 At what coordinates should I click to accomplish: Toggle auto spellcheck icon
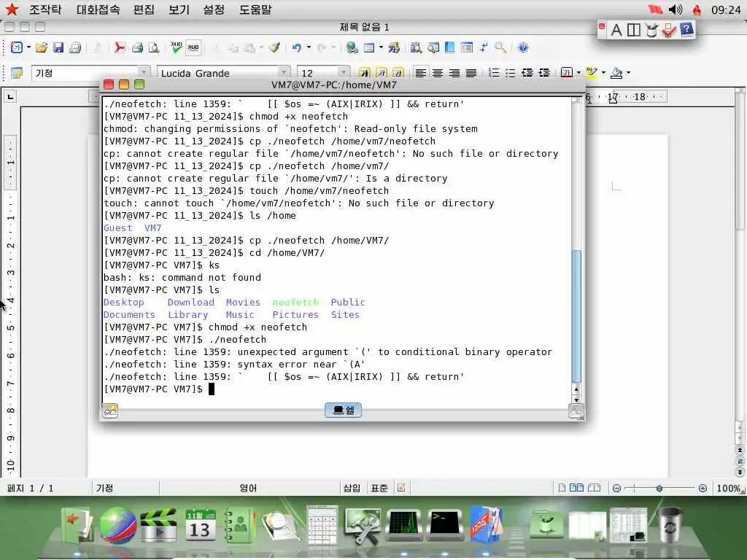point(193,47)
